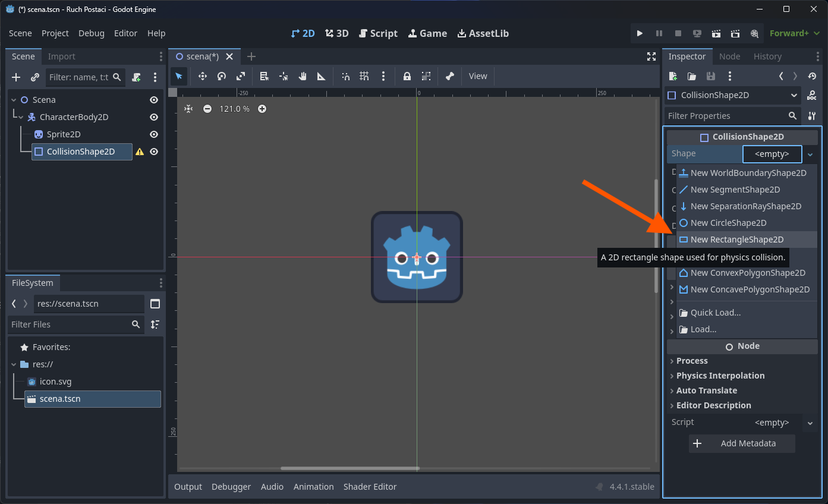The image size is (828, 504).
Task: Open the Shape property dropdown arrow
Action: tap(810, 154)
